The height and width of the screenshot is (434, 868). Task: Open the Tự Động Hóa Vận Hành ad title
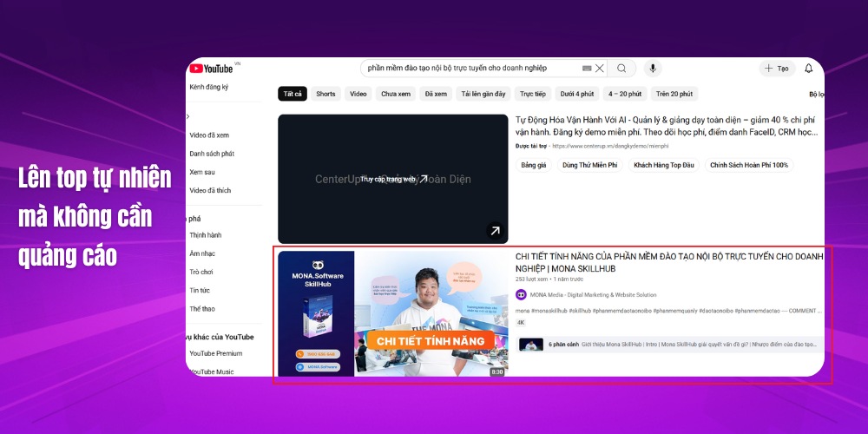[x=667, y=126]
